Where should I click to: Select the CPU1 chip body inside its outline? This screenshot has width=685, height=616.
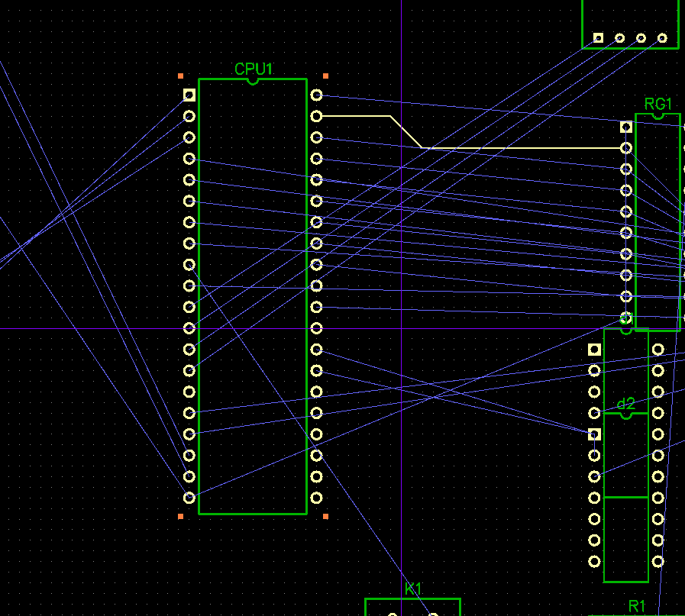coord(253,297)
